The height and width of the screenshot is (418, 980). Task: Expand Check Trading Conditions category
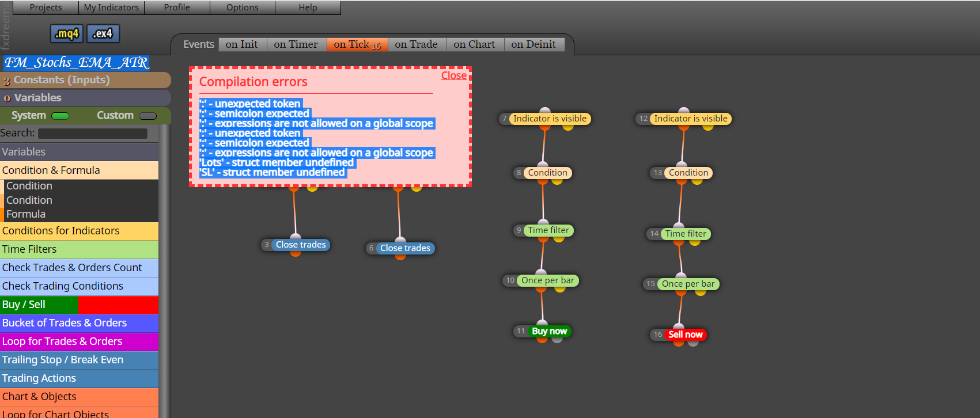(x=79, y=286)
